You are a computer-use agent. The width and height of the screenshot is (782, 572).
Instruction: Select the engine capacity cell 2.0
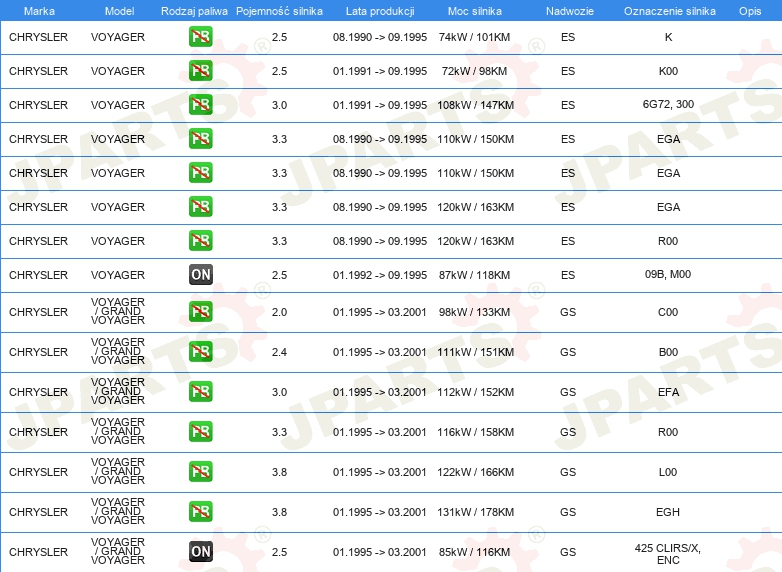click(279, 312)
